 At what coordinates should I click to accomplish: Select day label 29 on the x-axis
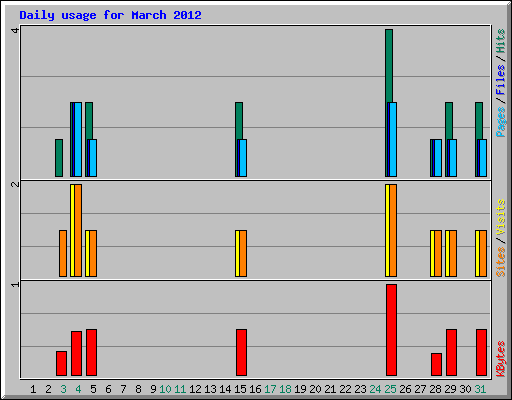(x=450, y=389)
